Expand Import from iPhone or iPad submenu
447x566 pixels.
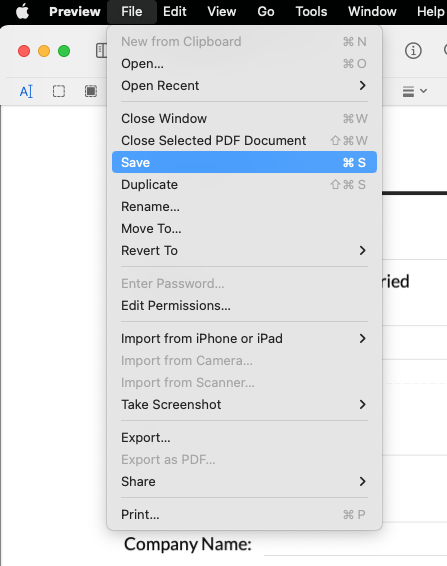244,339
